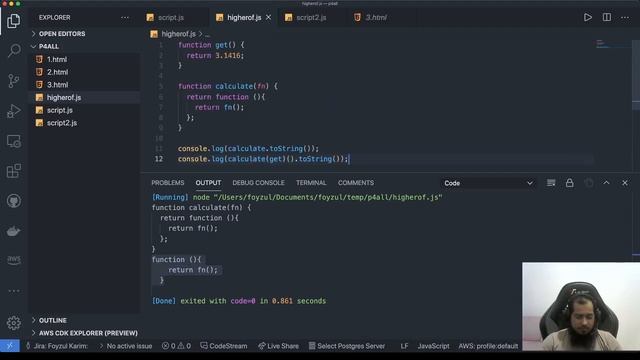Click the breadcrumb ellipsis after higherof.js
This screenshot has height=360, width=640.
pyautogui.click(x=207, y=34)
